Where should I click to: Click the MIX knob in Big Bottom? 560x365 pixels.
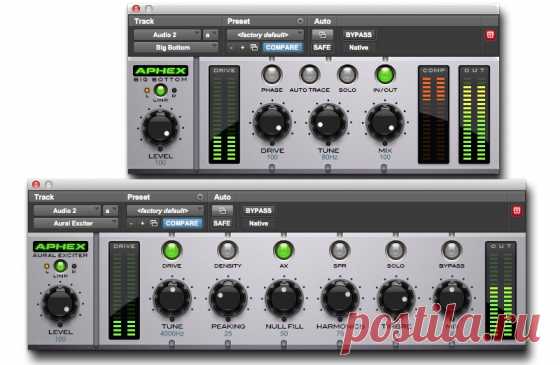pyautogui.click(x=384, y=122)
